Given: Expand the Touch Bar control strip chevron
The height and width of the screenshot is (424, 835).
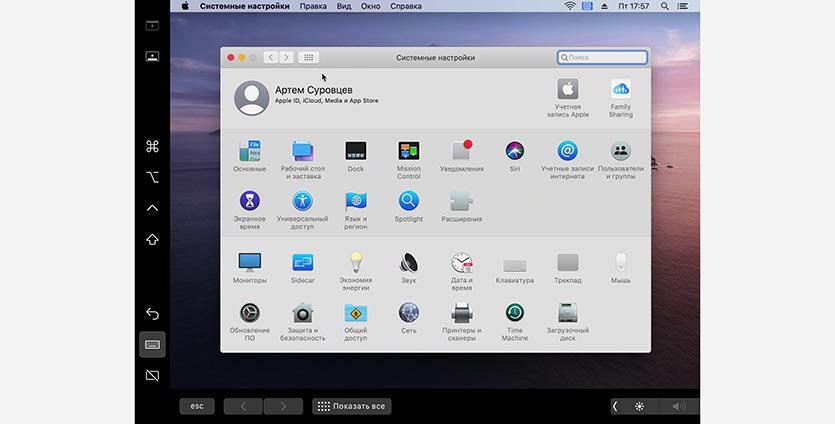Looking at the screenshot, I should 615,406.
